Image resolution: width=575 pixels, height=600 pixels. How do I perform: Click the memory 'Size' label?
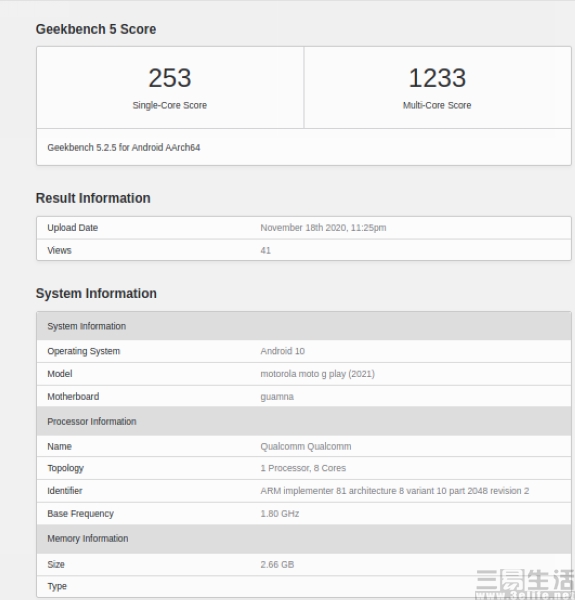[x=56, y=564]
